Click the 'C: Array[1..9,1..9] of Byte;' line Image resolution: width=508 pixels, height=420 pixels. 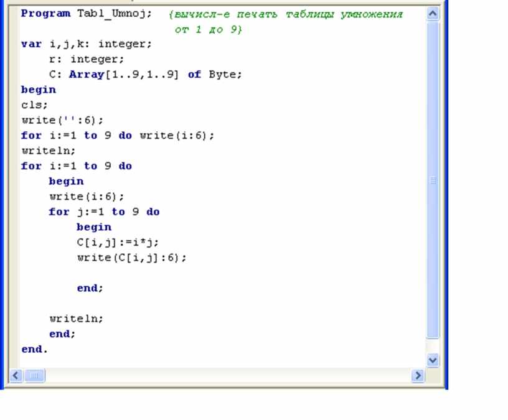146,75
